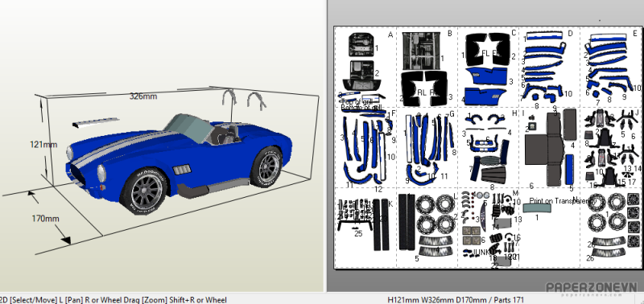Click the 170mm depth dimension label
The image size is (644, 304).
tap(45, 219)
